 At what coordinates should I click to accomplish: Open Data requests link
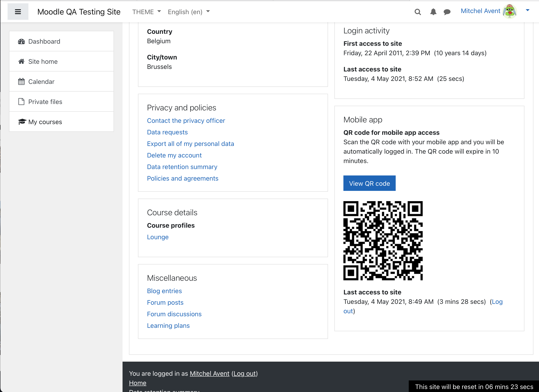point(167,132)
